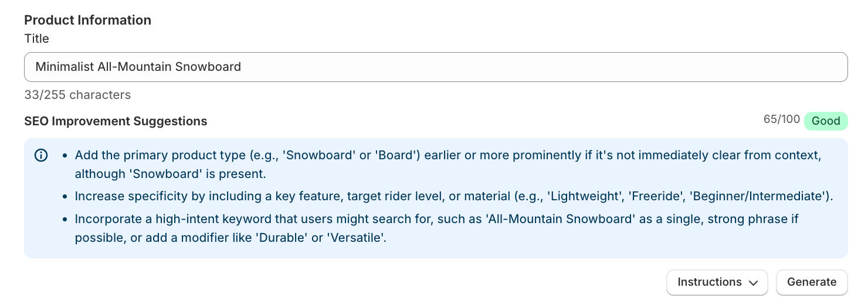
Task: Click the info icon in suggestions box
Action: [41, 156]
